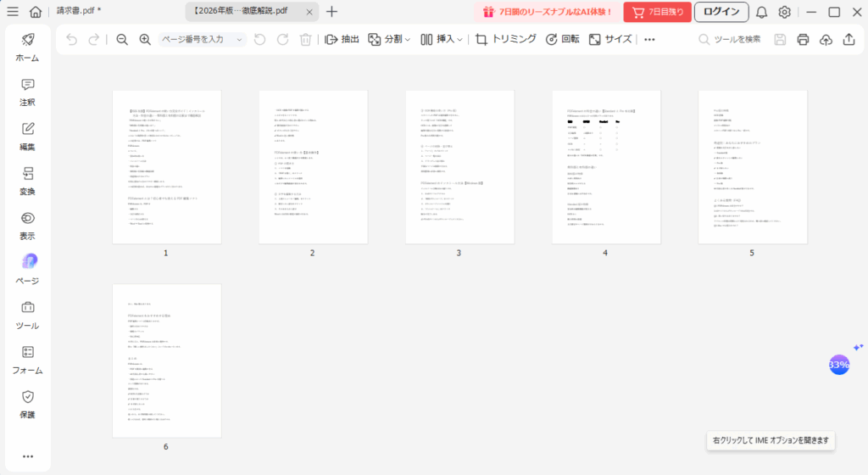Open the page number dropdown box
868x475 pixels.
(x=202, y=40)
